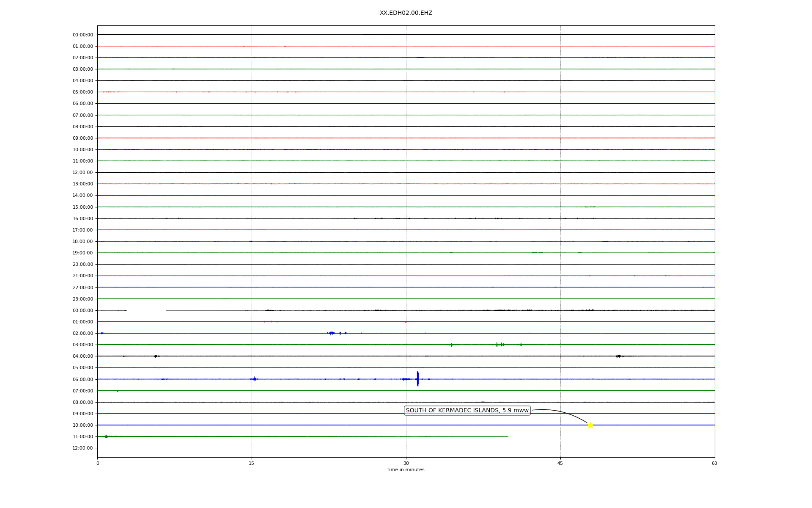Click the gap in the black trace
This screenshot has width=812, height=508.
(146, 310)
